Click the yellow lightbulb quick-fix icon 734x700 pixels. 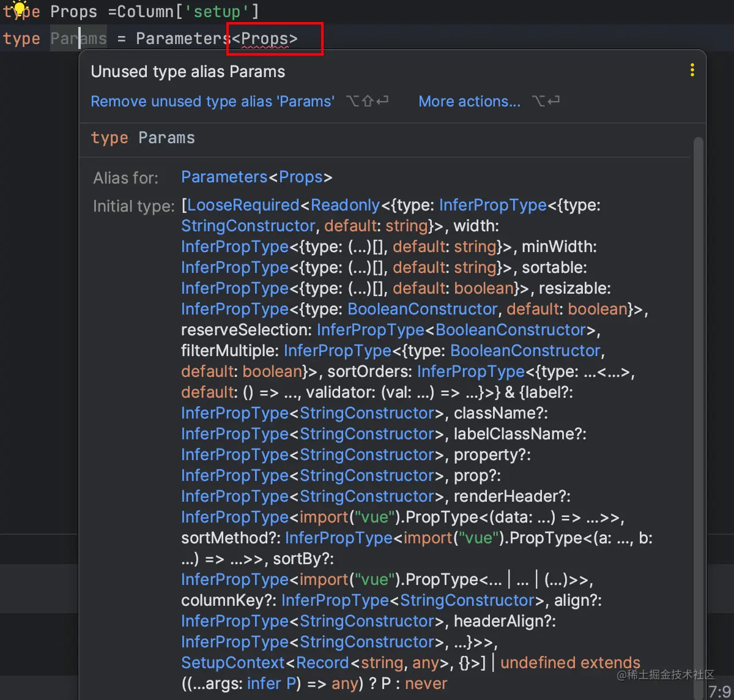coord(19,8)
